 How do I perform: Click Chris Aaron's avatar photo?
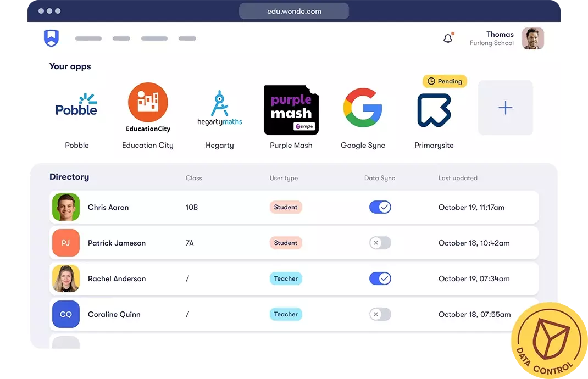click(x=66, y=207)
